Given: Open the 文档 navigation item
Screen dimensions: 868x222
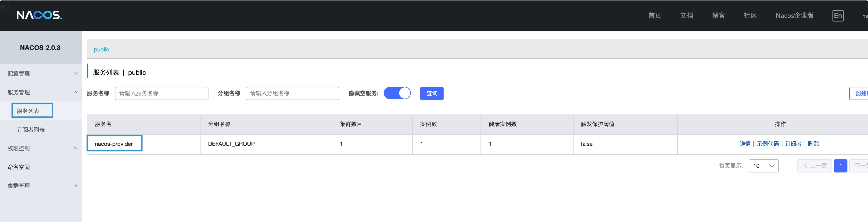Looking at the screenshot, I should pos(686,15).
